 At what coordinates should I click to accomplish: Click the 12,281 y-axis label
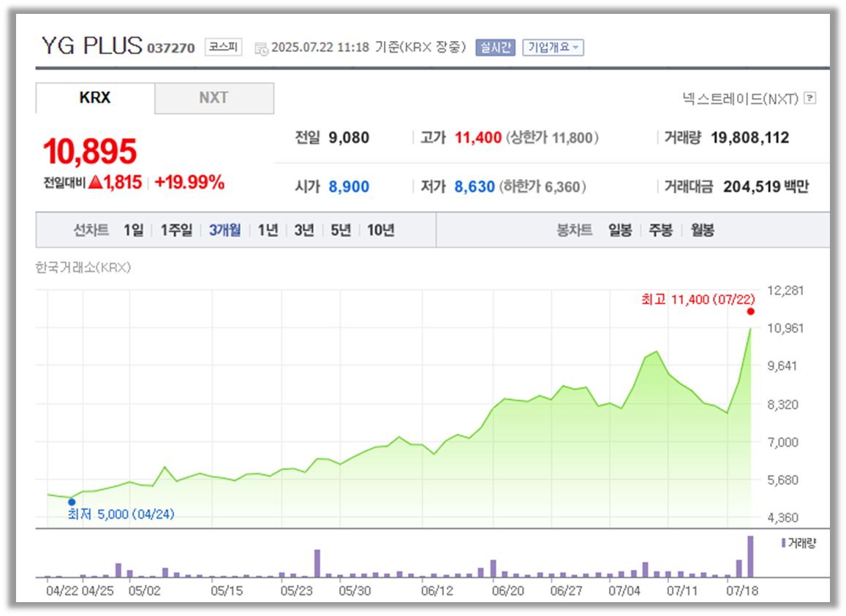[x=785, y=291]
